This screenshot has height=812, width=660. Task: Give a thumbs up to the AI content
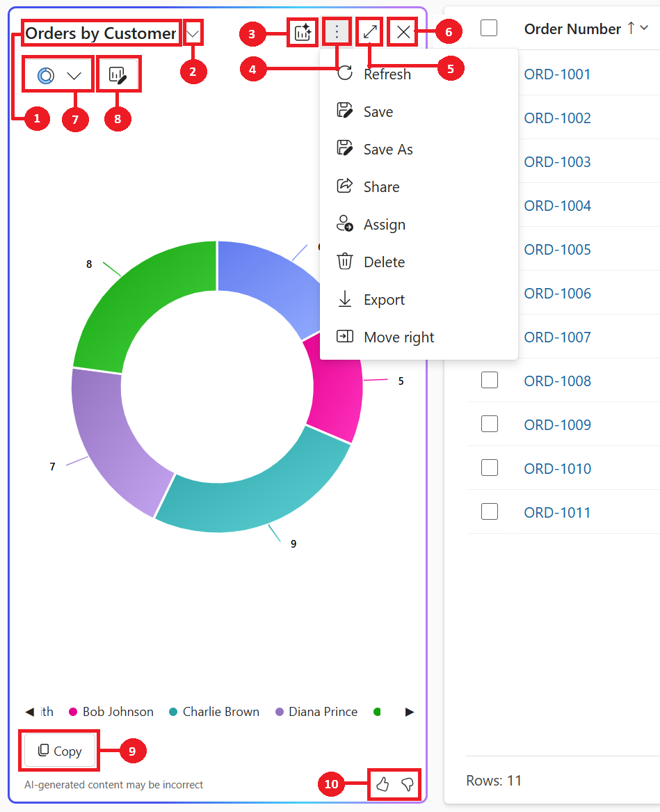click(x=382, y=784)
